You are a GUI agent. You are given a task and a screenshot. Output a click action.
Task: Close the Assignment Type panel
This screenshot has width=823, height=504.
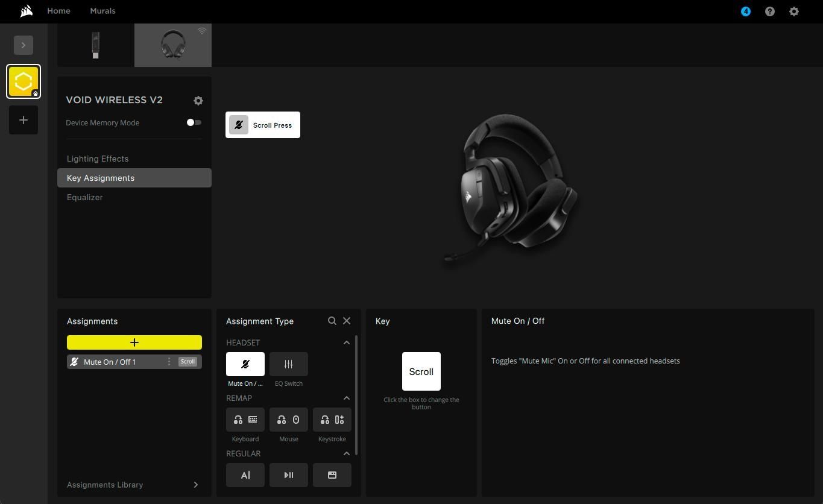click(347, 321)
